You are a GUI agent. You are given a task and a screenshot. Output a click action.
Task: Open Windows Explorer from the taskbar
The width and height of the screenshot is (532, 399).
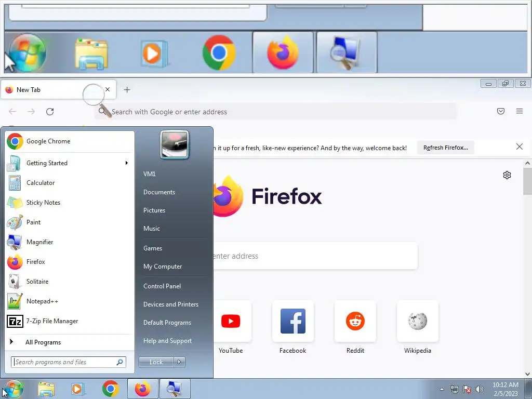[46, 389]
